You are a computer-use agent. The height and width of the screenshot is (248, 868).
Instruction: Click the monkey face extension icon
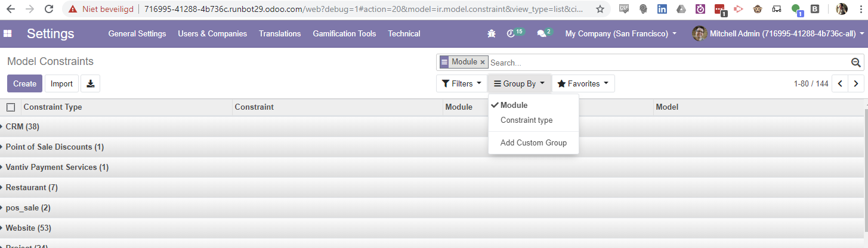pyautogui.click(x=758, y=9)
